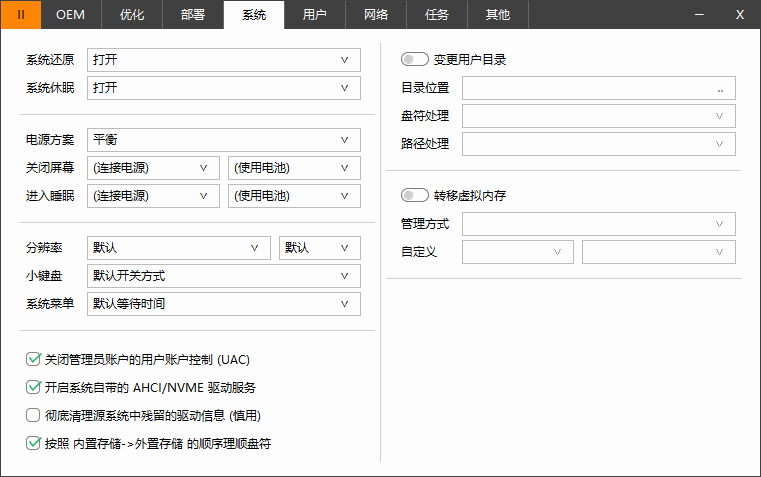The width and height of the screenshot is (761, 477).
Task: Uncheck the 按照内置存储->外置存储 drive letter option
Action: tap(33, 443)
